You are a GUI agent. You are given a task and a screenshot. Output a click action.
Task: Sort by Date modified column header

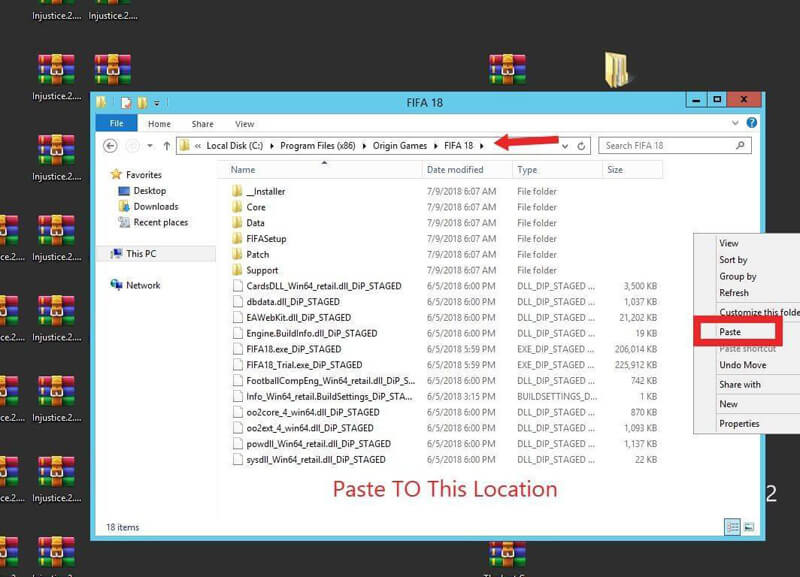coord(467,169)
